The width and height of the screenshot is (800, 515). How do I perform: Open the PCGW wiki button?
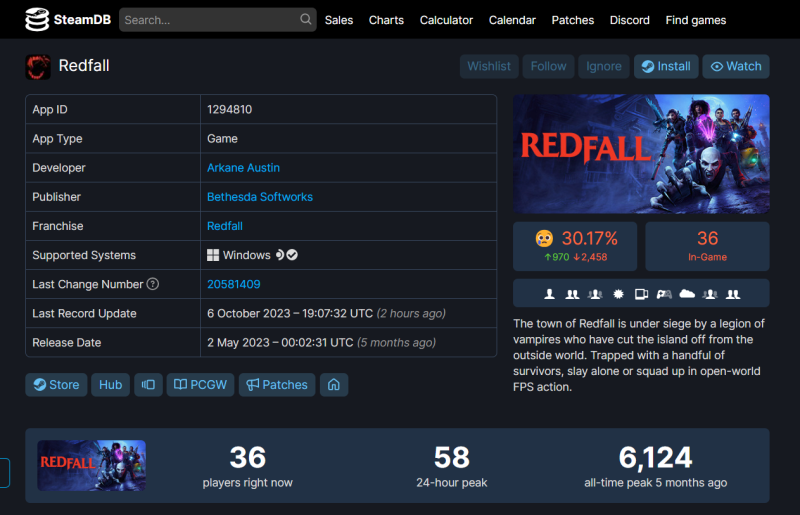200,385
